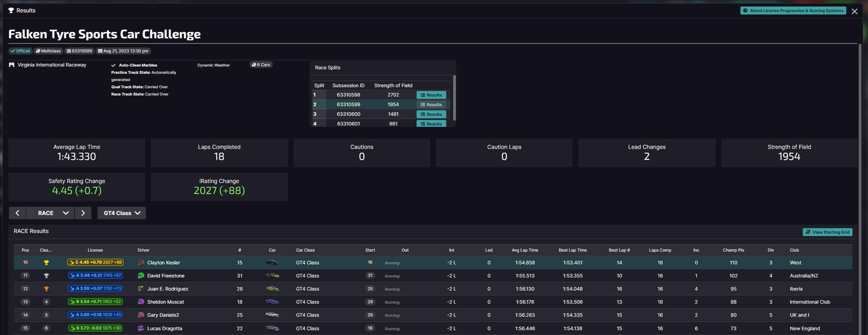Click club cell International Club
The height and width of the screenshot is (335, 868).
tap(810, 302)
